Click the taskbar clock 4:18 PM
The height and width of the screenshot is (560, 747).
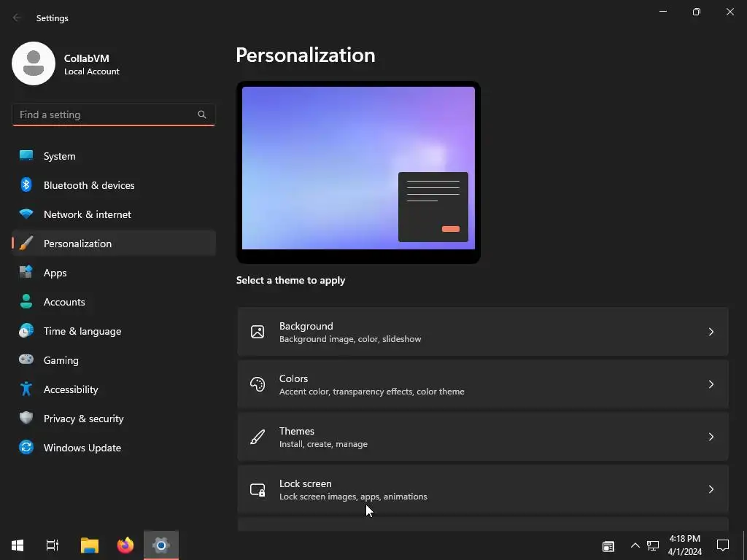[x=684, y=539]
